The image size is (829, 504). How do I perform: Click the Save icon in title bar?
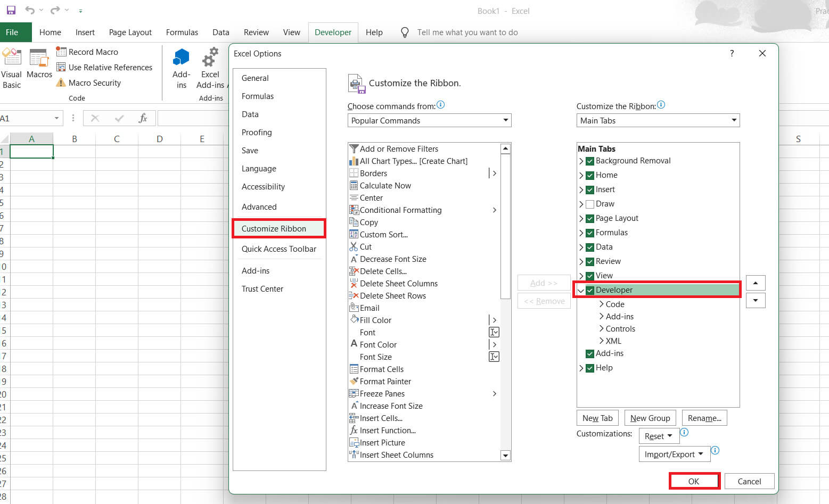click(x=11, y=11)
